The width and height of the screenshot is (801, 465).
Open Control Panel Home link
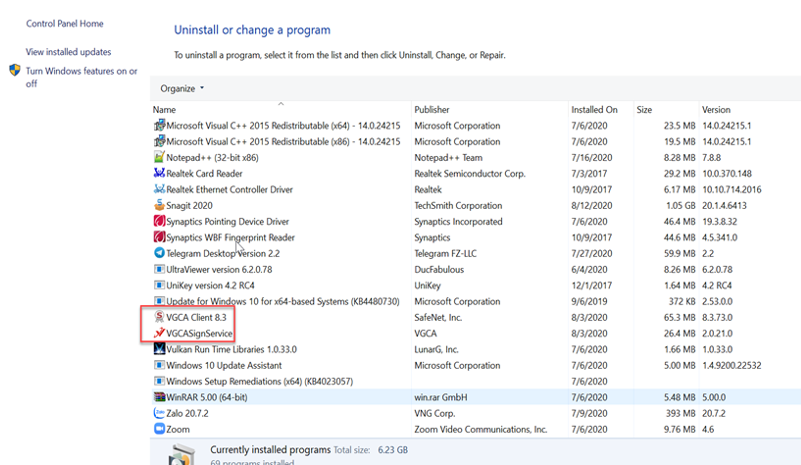(65, 24)
